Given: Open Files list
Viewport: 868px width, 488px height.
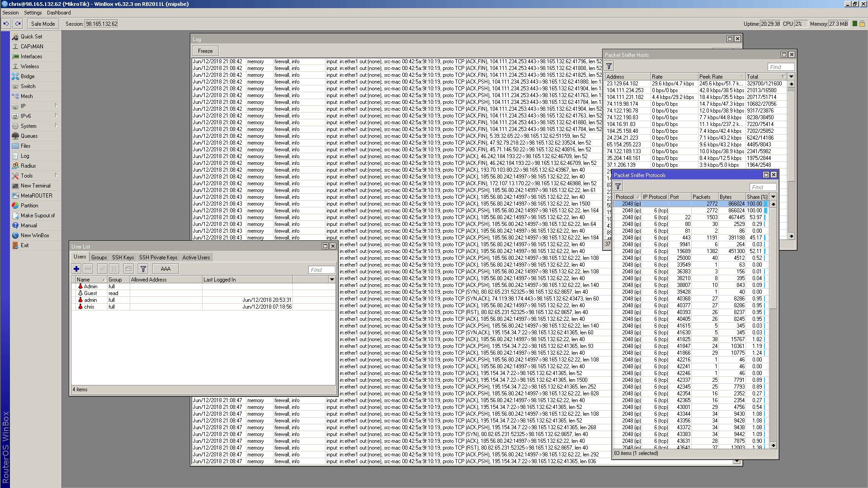Looking at the screenshot, I should coord(25,146).
